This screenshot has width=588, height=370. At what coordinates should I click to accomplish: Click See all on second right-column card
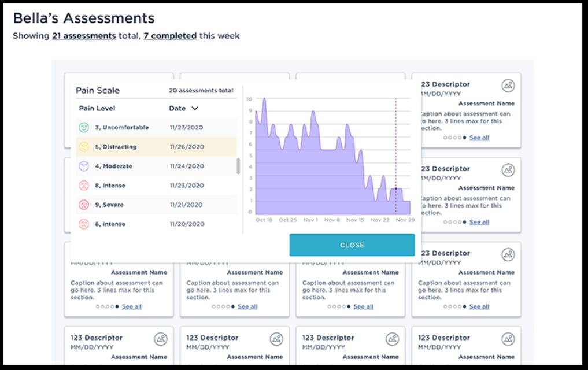click(479, 223)
